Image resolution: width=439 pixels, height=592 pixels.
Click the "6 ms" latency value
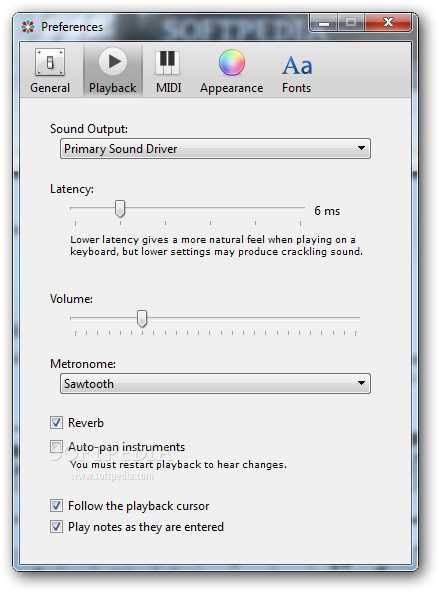click(327, 211)
